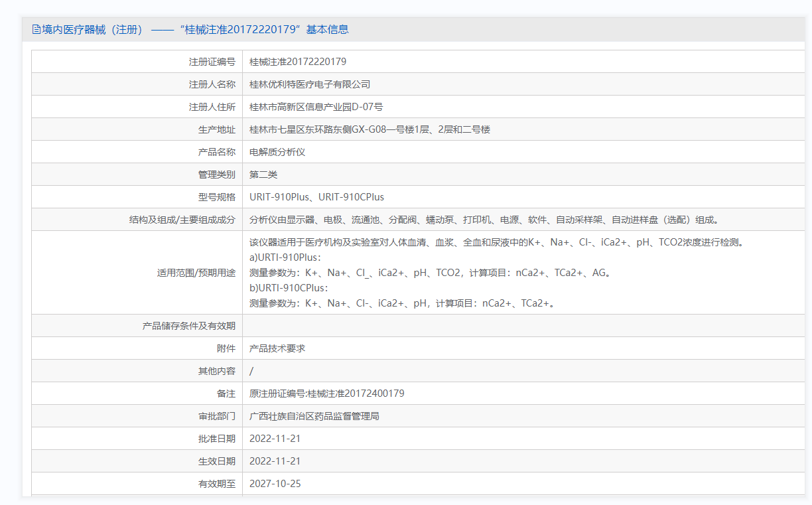
Task: Click the 注册证编号 row label
Action: pos(212,62)
